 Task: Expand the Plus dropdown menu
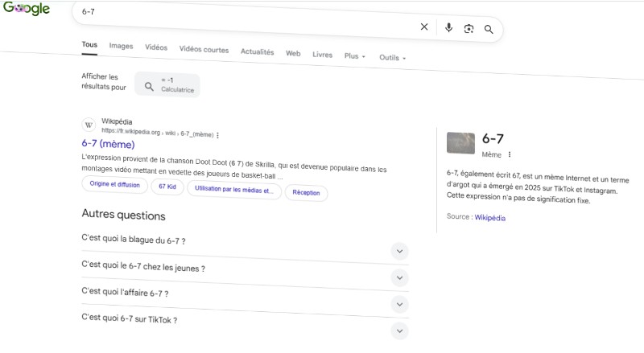[355, 55]
